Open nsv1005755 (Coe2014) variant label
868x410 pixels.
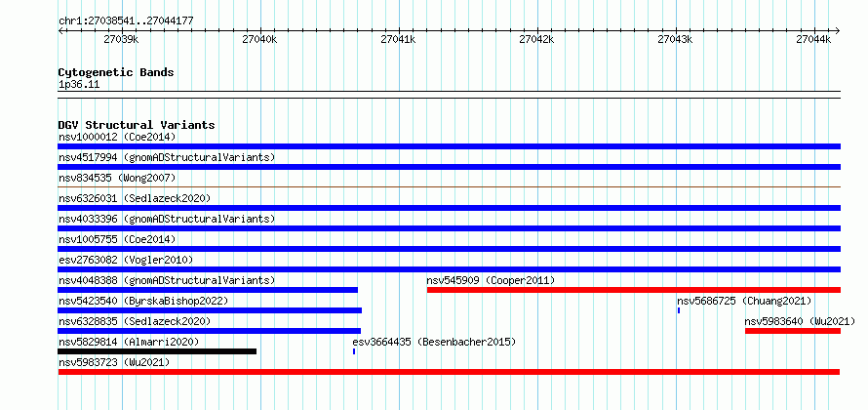coord(117,239)
